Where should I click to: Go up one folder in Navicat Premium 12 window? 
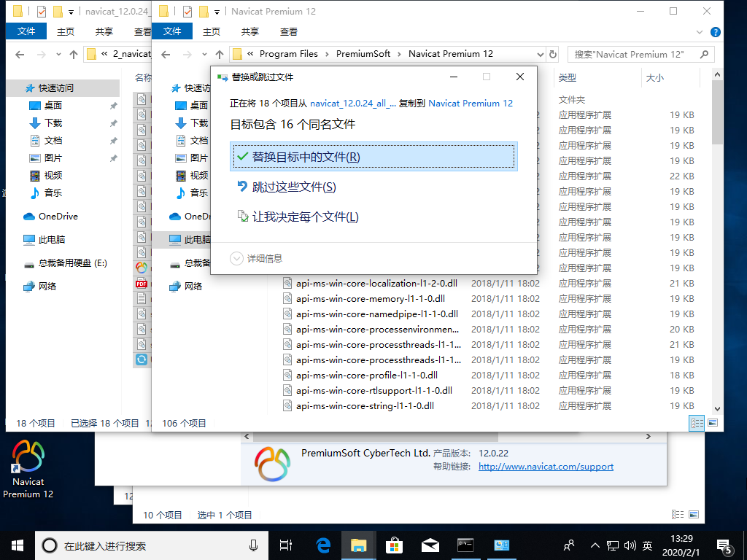click(219, 54)
